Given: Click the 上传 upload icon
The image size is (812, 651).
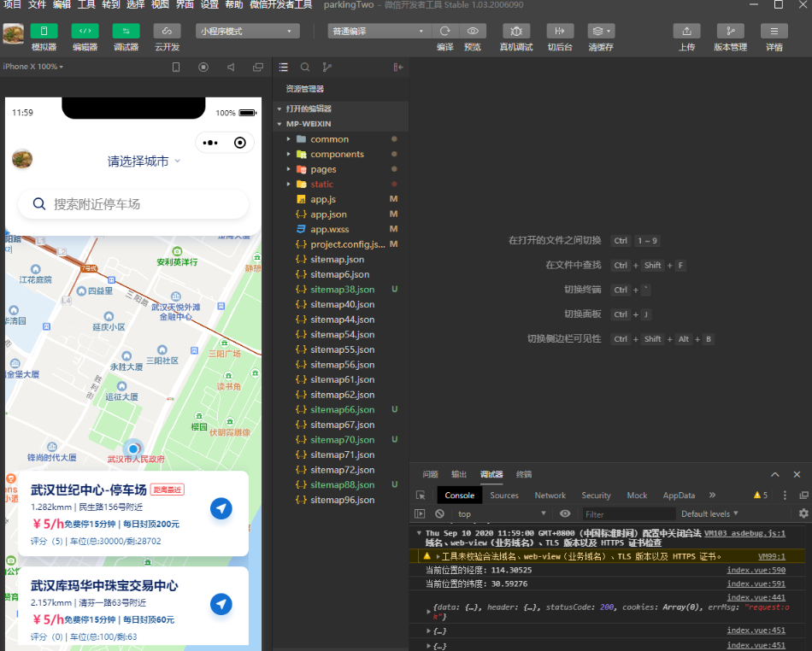Looking at the screenshot, I should (686, 32).
